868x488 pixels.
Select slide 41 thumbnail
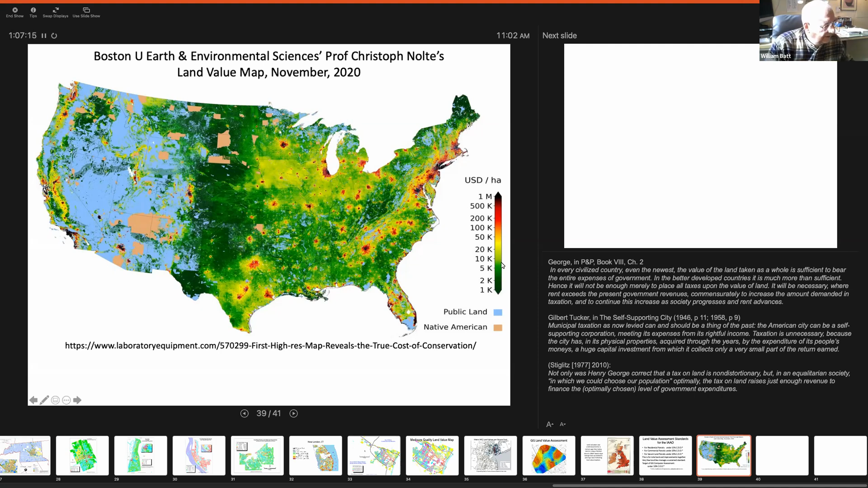[x=840, y=455]
